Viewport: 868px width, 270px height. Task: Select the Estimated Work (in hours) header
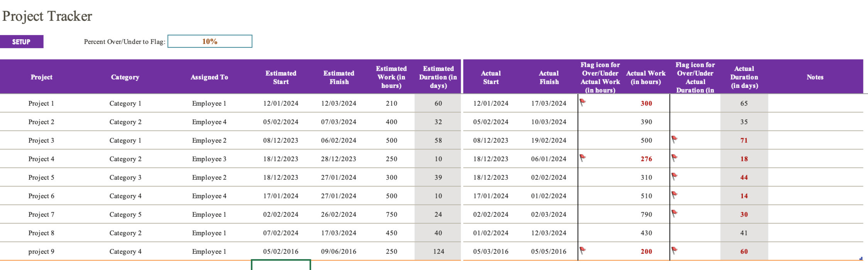coord(391,77)
